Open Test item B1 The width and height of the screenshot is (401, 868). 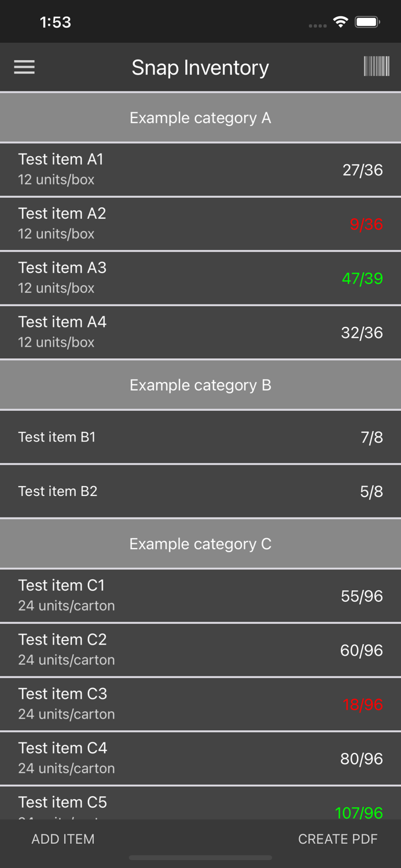click(x=200, y=437)
